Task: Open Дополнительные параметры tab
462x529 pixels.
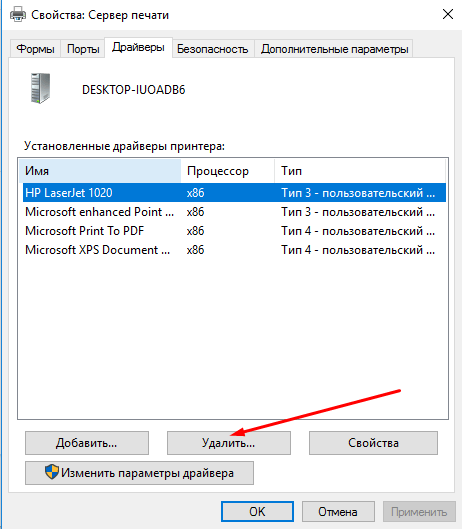Action: [x=334, y=49]
